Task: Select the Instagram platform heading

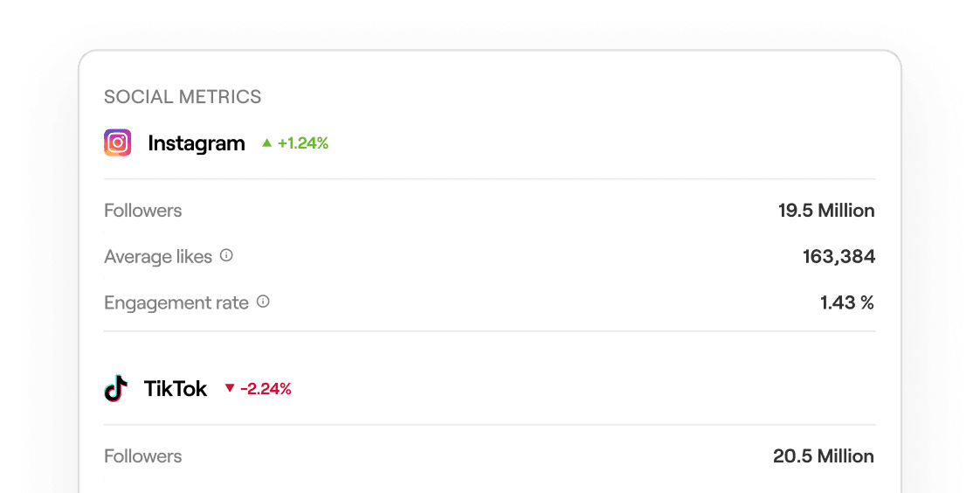Action: (197, 143)
